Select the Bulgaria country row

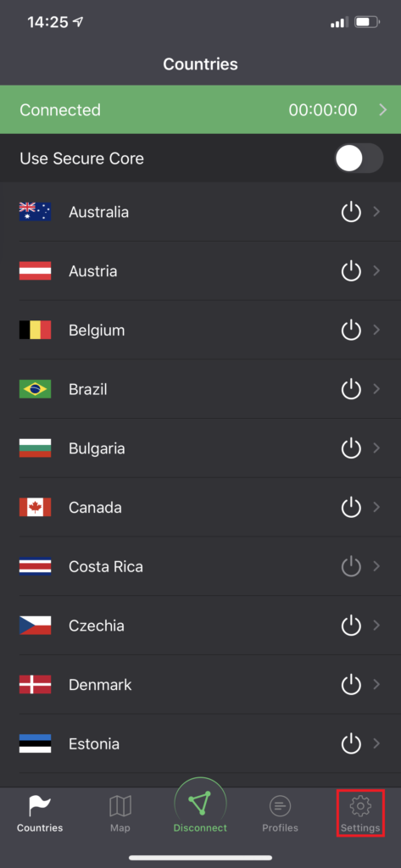(x=200, y=448)
